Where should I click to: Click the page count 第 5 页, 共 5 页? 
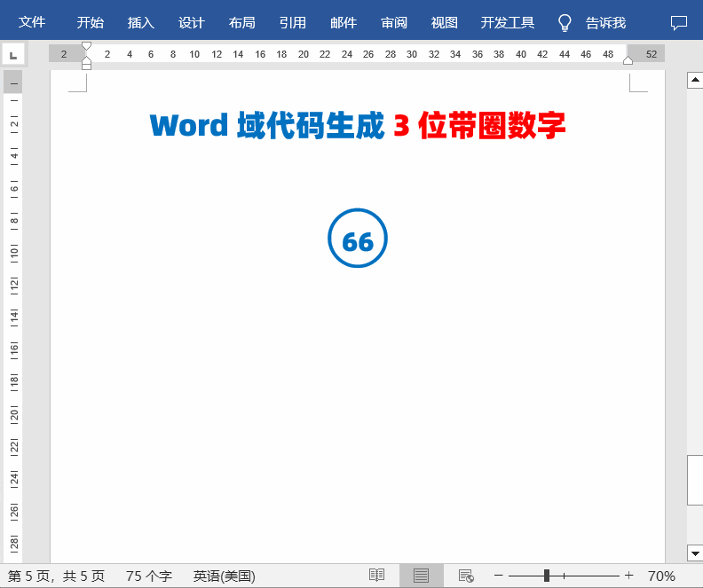point(56,576)
